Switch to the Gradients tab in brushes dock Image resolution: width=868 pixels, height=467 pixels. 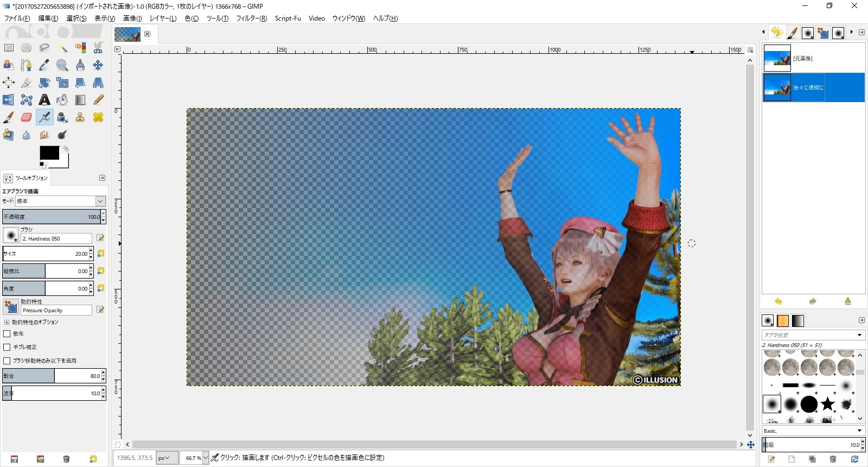pyautogui.click(x=798, y=320)
